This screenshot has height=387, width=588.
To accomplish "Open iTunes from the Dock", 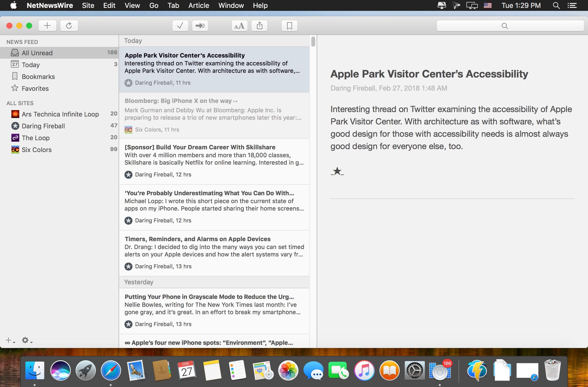I will click(364, 370).
